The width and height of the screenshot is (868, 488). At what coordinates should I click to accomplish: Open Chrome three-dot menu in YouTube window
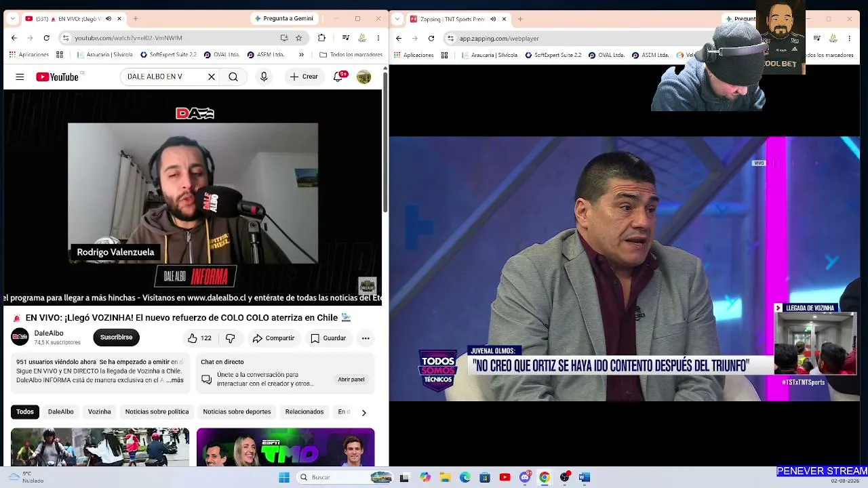[378, 38]
